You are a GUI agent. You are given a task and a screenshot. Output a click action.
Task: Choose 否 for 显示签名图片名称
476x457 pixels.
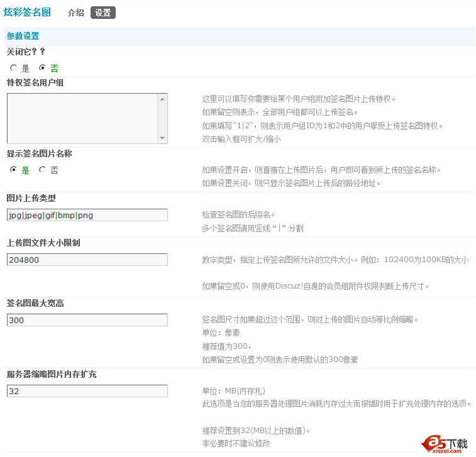[42, 170]
